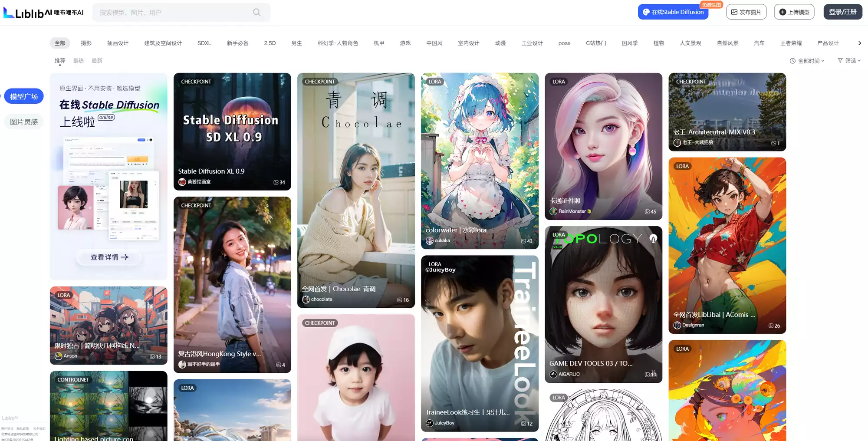868x441 pixels.
Task: Click the 发布图片 button
Action: (x=746, y=12)
